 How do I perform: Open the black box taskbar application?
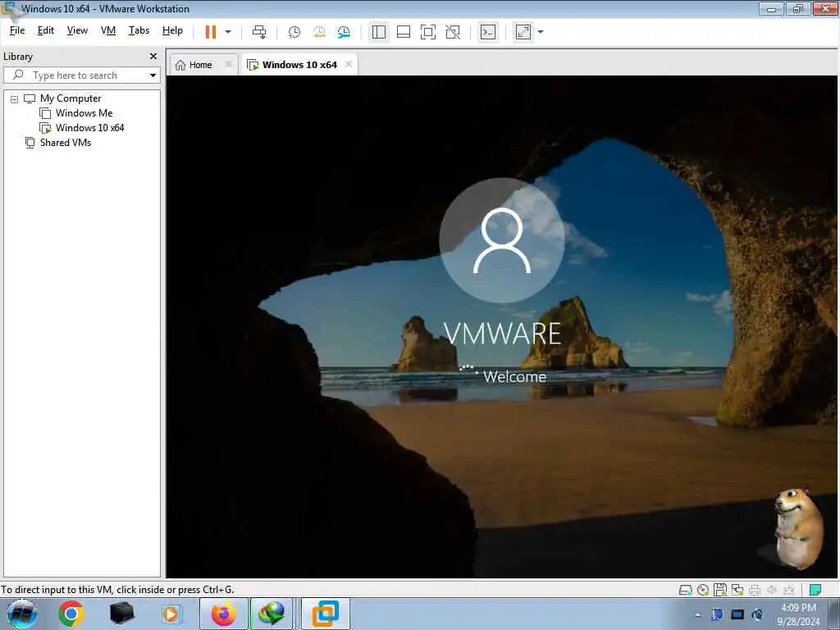click(x=121, y=614)
